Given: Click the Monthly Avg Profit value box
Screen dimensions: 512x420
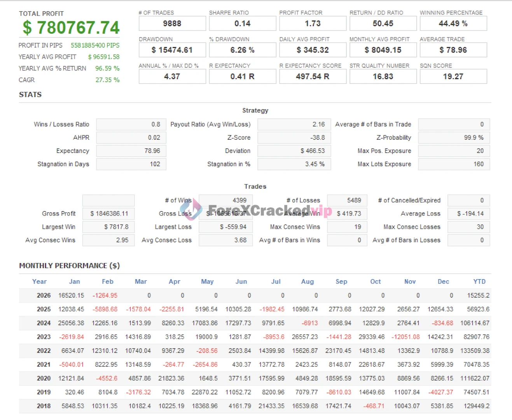Looking at the screenshot, I should click(383, 50).
